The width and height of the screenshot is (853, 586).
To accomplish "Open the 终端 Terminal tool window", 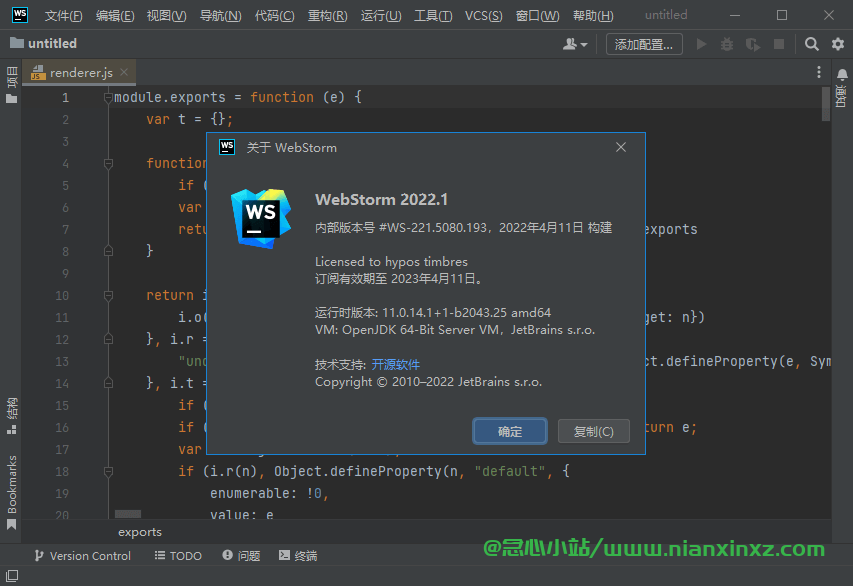I will click(x=298, y=556).
